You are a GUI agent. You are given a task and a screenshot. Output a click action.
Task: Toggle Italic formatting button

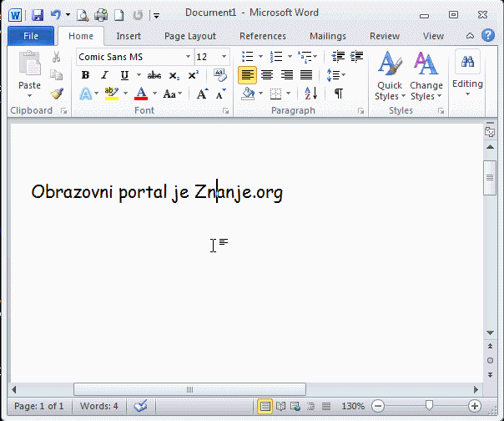(104, 75)
